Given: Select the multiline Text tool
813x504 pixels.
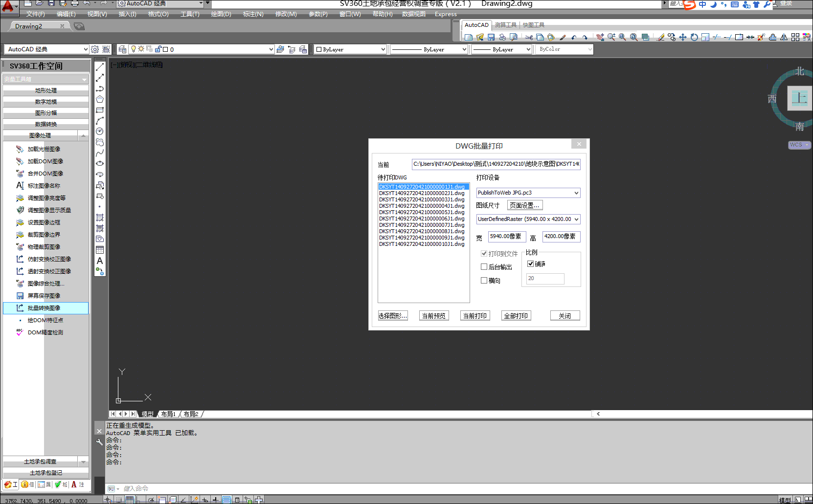Looking at the screenshot, I should [100, 261].
